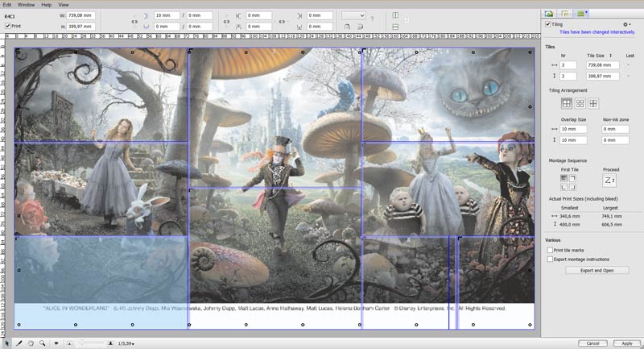
Task: Click the vertical tile count field
Action: [568, 76]
